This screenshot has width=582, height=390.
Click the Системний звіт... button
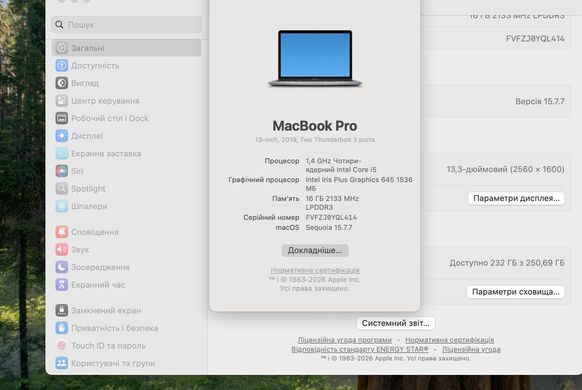point(396,323)
